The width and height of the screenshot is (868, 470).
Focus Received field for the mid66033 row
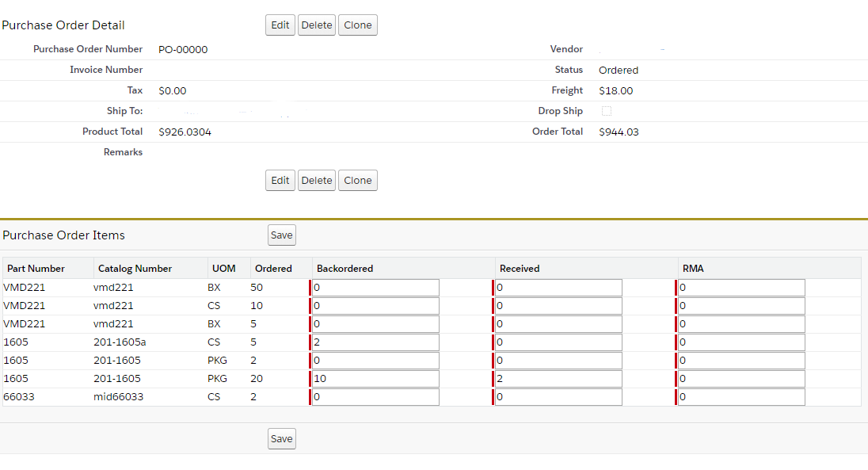(558, 397)
